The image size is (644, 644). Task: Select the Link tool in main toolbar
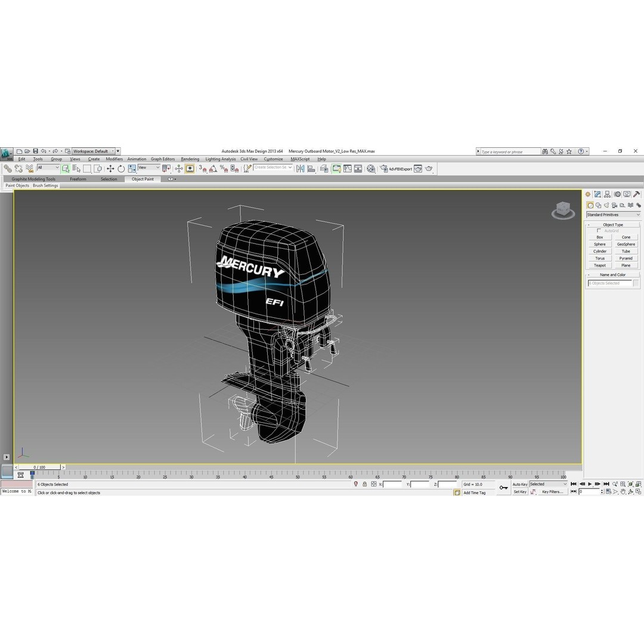tap(7, 168)
